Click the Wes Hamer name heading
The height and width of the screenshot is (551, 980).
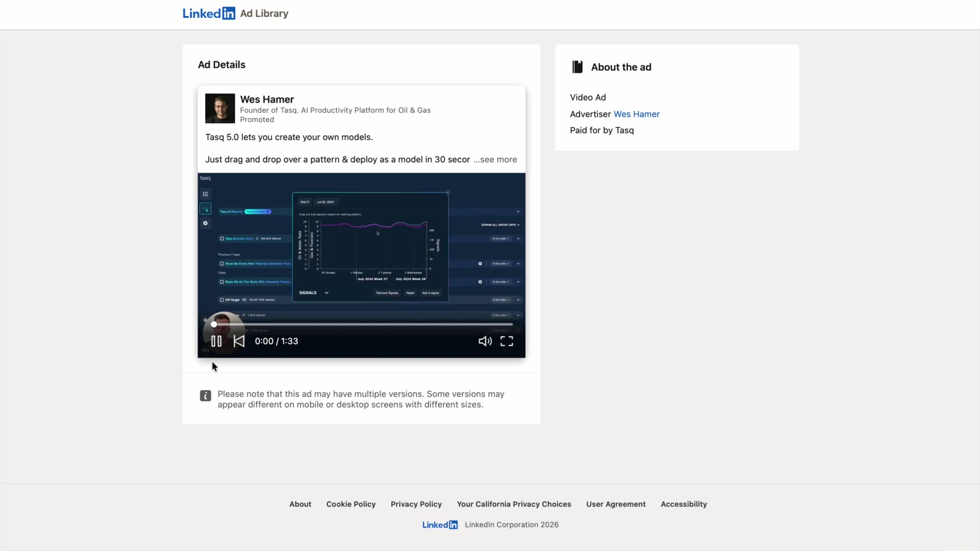pyautogui.click(x=267, y=99)
